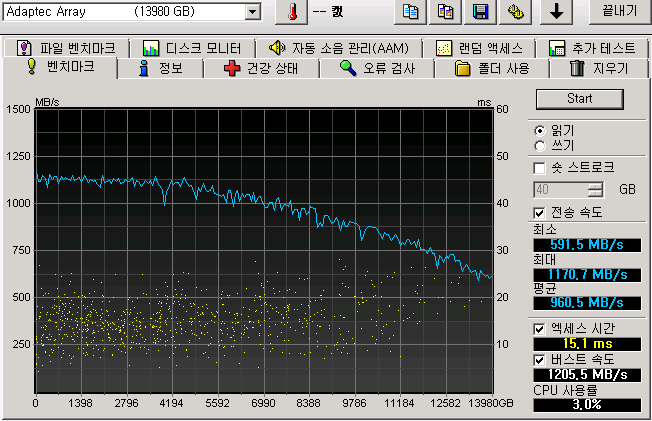
Task: Click the CPU usage 3.0% value
Action: click(x=587, y=404)
